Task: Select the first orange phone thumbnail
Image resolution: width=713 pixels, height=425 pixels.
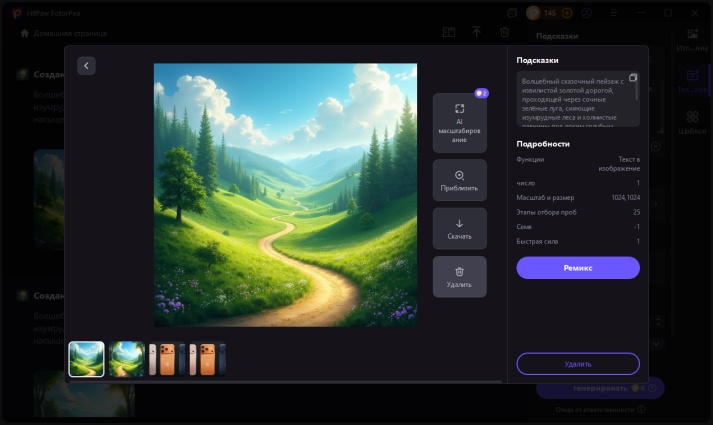Action: pyautogui.click(x=167, y=359)
